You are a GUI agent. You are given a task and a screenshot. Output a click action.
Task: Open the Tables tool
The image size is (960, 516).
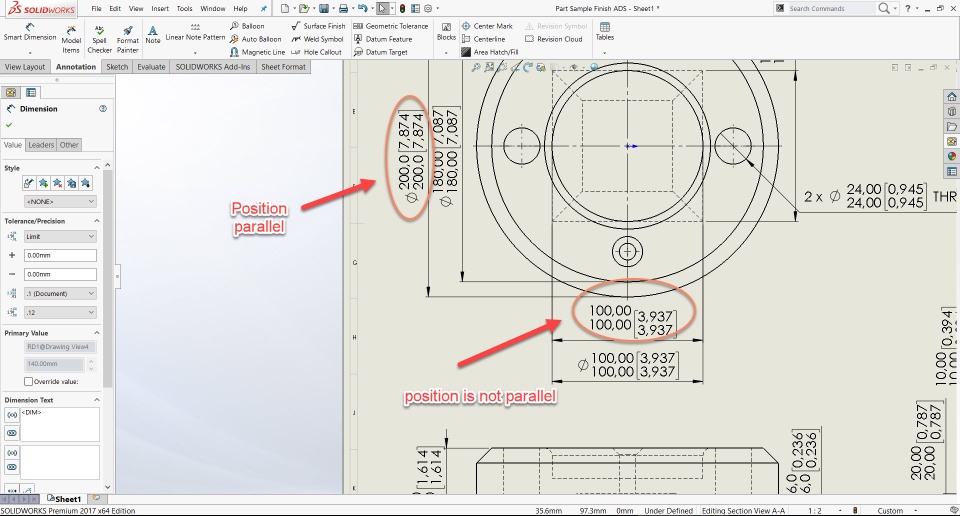pos(605,32)
